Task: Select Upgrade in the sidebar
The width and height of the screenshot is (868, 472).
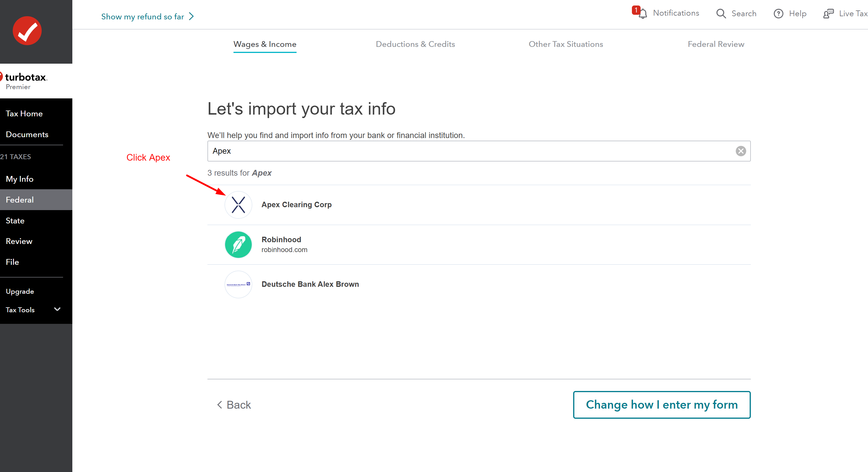Action: [x=20, y=291]
